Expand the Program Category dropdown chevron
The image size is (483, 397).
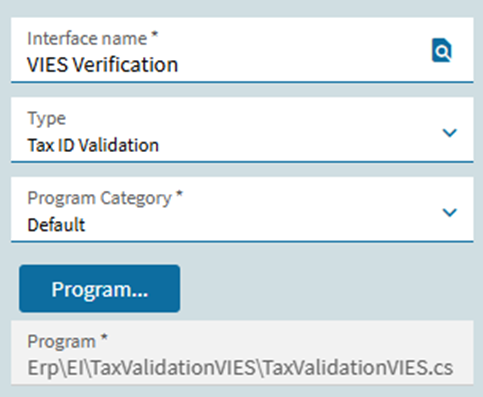pyautogui.click(x=449, y=212)
